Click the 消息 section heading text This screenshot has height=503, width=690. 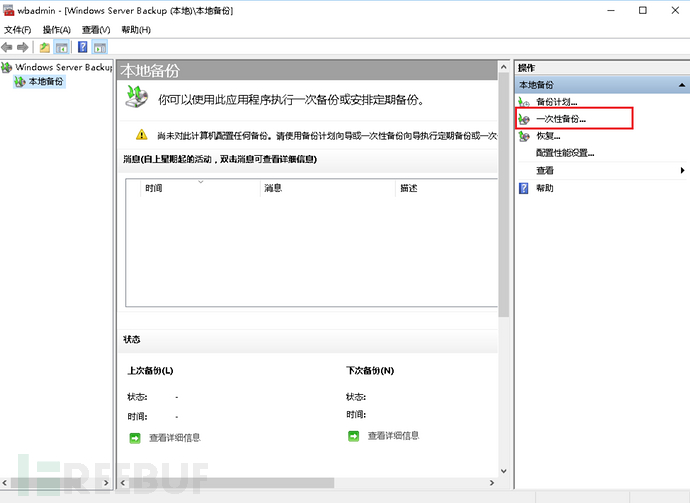pos(220,159)
